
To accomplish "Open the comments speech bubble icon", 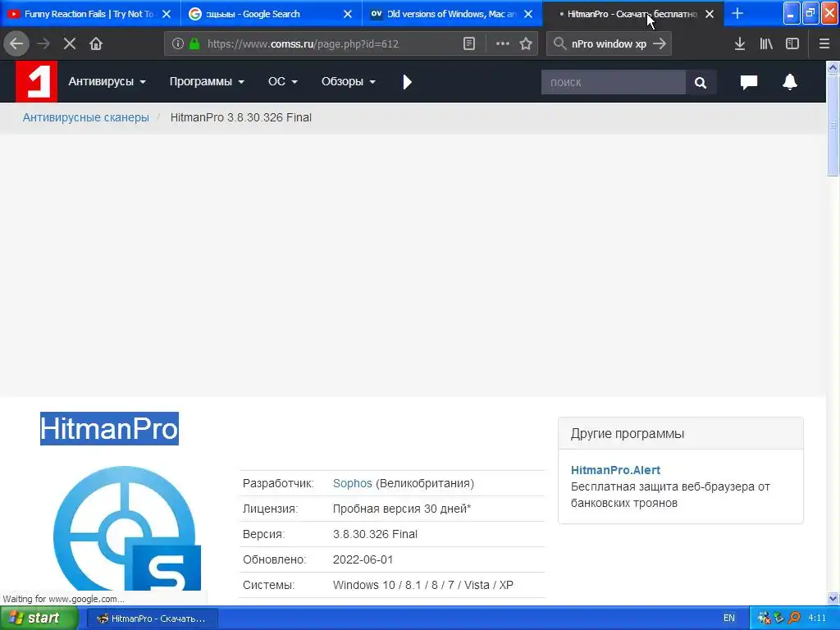I will (x=749, y=82).
